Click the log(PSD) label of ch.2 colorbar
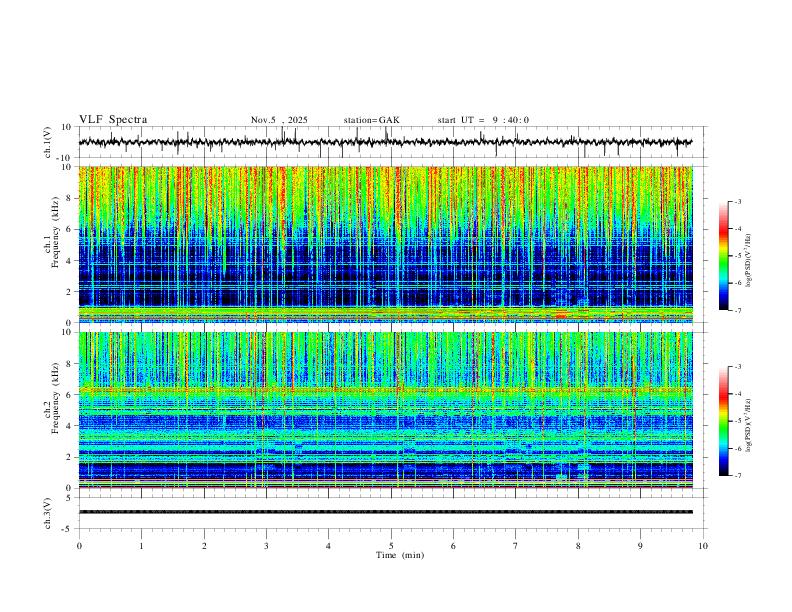Image resolution: width=792 pixels, height=612 pixels. [x=749, y=425]
